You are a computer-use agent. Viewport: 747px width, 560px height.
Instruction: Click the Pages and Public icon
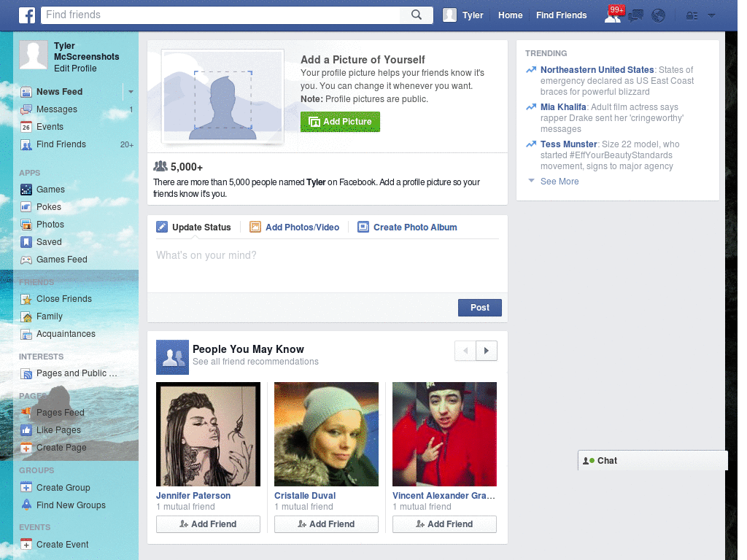click(26, 374)
